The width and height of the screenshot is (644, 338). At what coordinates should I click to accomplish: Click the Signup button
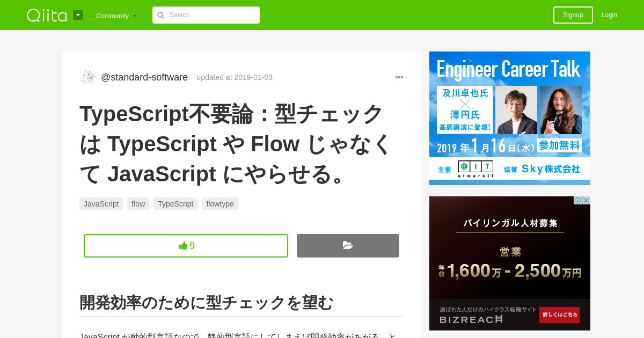coord(573,15)
